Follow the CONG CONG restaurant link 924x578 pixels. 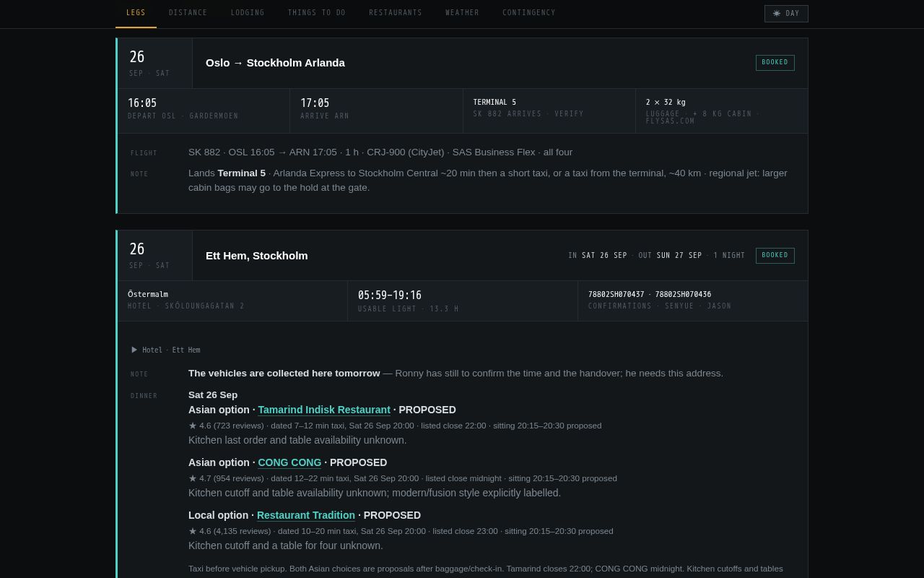tap(289, 462)
